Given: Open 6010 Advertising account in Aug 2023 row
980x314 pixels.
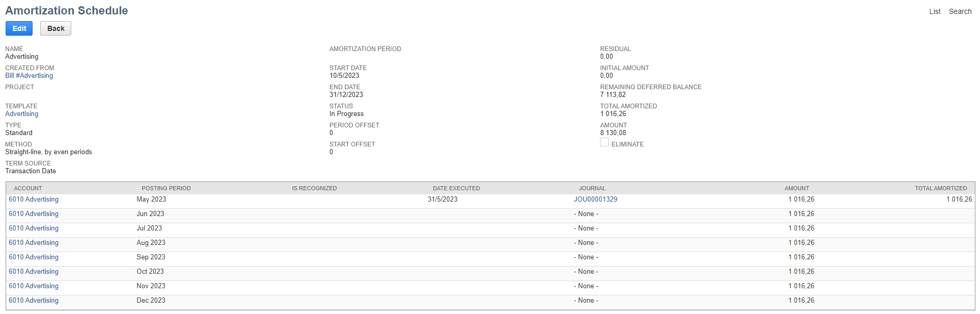Looking at the screenshot, I should [x=34, y=243].
